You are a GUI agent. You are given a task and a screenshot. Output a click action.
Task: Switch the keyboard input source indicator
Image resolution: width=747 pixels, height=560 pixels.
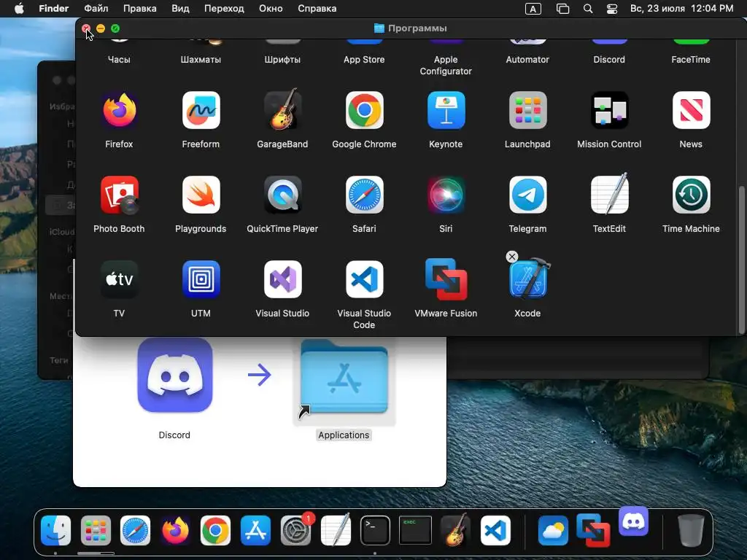point(533,9)
